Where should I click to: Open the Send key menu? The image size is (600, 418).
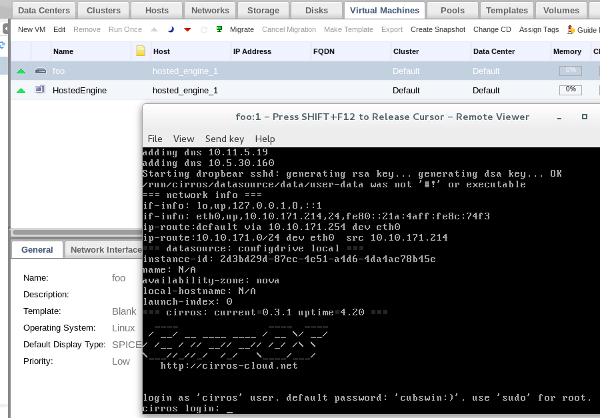224,138
